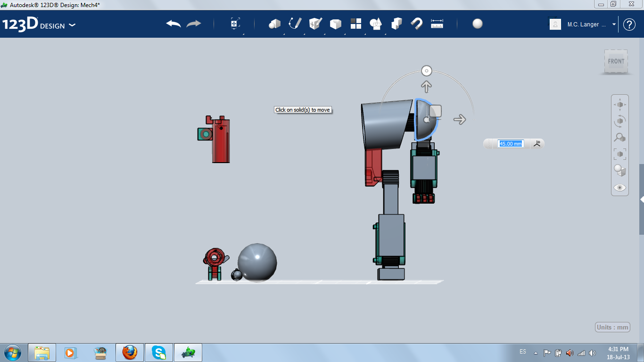Expand the M.C. Langer account dropdown
Viewport: 644px width, 362px height.
tap(614, 25)
